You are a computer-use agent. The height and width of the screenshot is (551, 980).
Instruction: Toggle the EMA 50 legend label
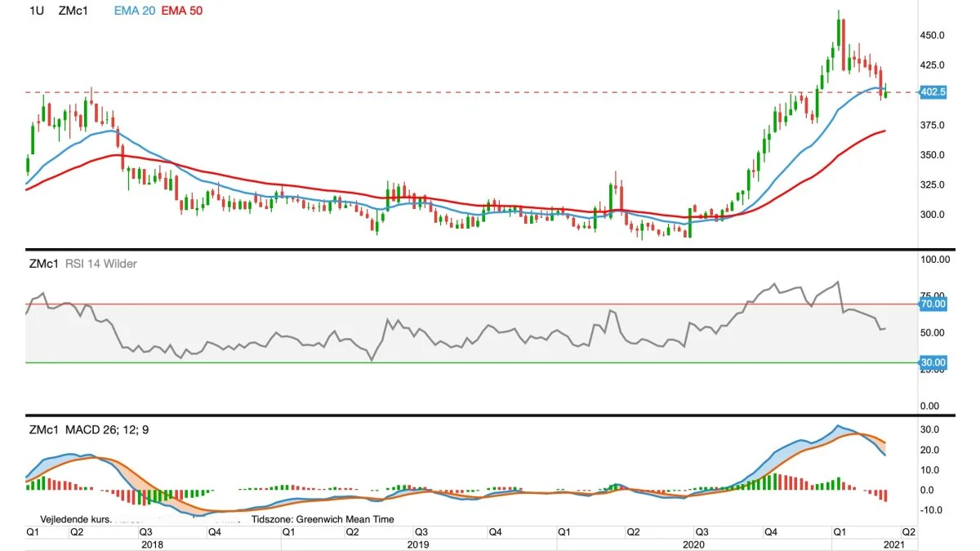point(180,11)
